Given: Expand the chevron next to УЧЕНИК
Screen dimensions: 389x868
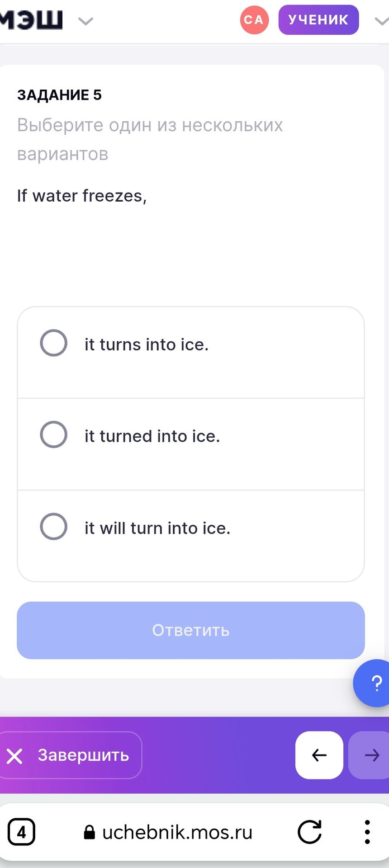Looking at the screenshot, I should coord(382,21).
